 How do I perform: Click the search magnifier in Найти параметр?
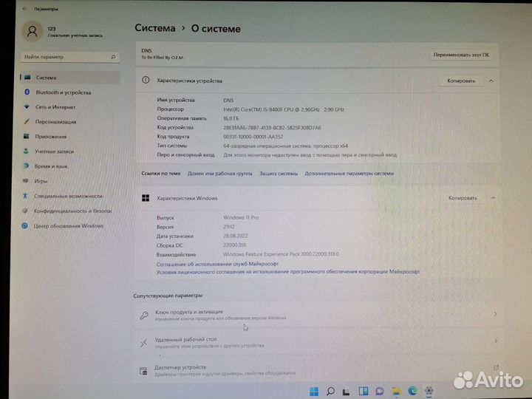click(113, 57)
